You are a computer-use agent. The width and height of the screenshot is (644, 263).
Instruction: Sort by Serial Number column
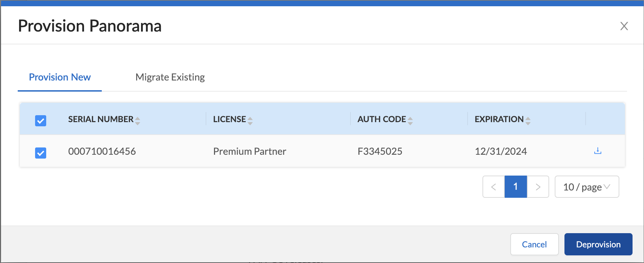(x=138, y=120)
